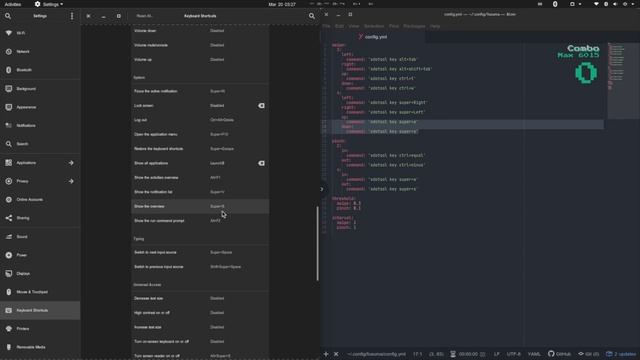Viewport: 640px width, 360px height.
Task: Open Mouse & Touchpad settings
Action: [x=40, y=292]
